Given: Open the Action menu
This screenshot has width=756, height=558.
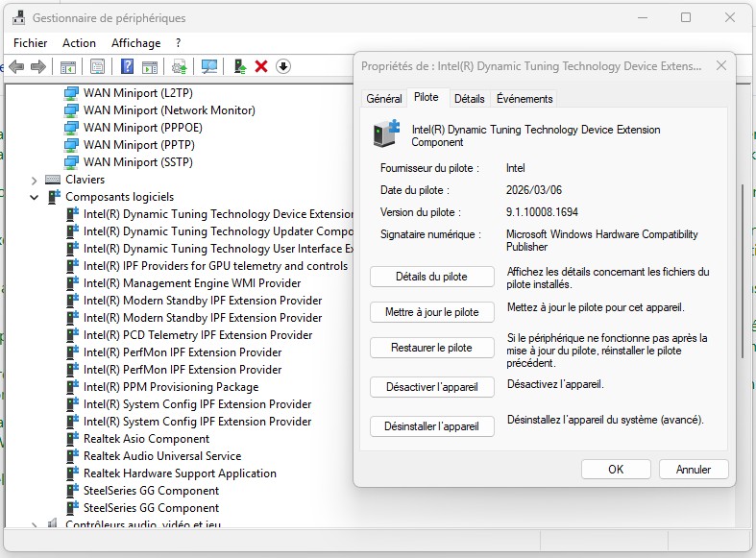Looking at the screenshot, I should point(79,43).
